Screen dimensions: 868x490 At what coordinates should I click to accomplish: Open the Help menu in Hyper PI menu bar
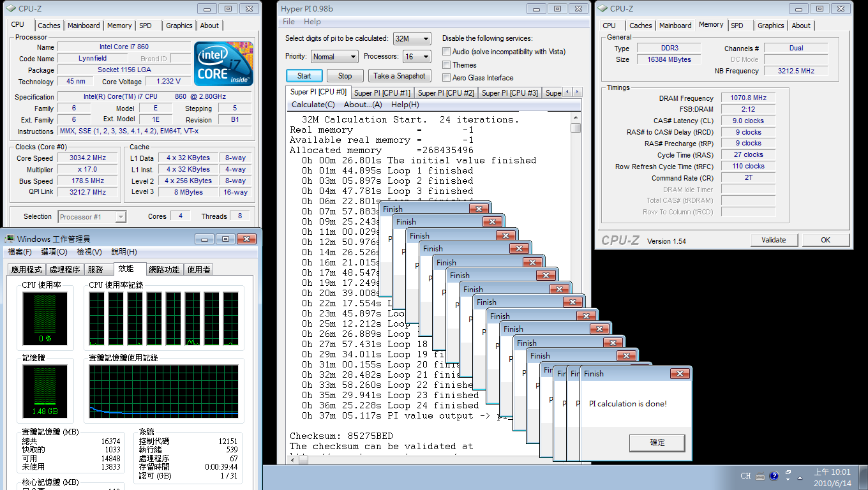pyautogui.click(x=312, y=22)
